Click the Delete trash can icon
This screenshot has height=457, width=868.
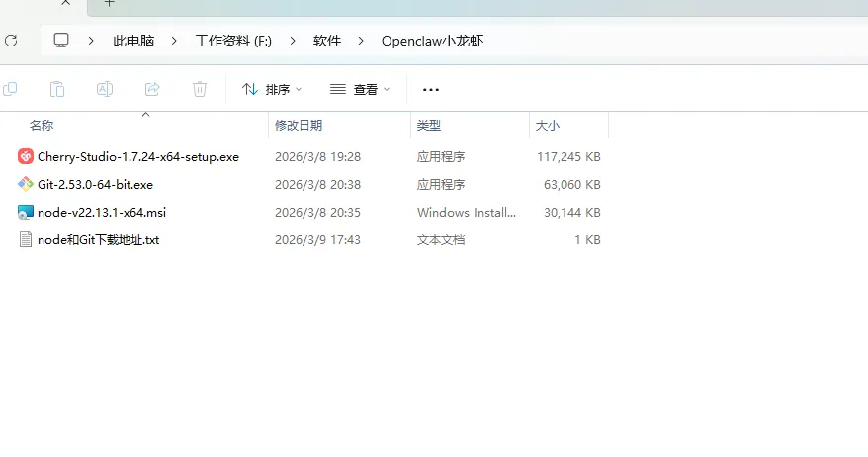click(x=200, y=89)
